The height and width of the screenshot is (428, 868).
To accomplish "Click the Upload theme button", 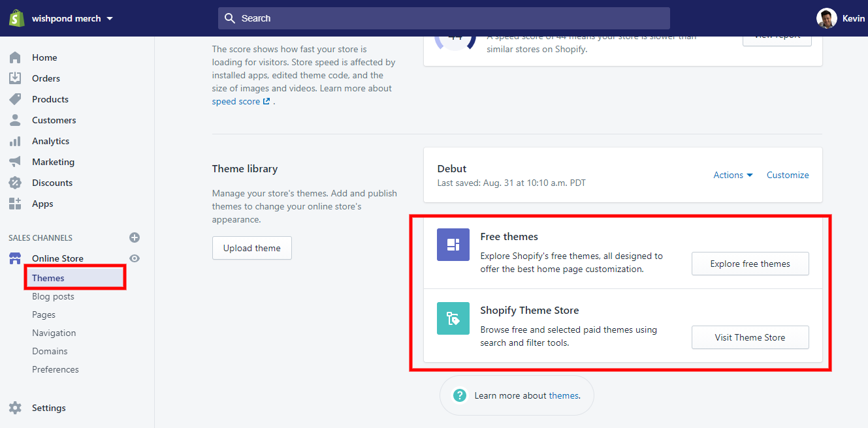I will (252, 248).
